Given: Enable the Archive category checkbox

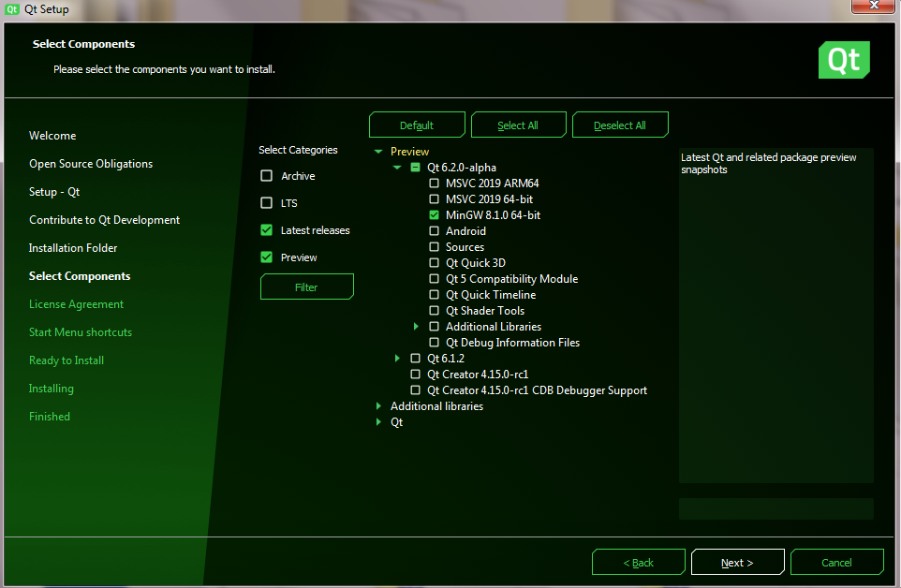Looking at the screenshot, I should pos(267,176).
